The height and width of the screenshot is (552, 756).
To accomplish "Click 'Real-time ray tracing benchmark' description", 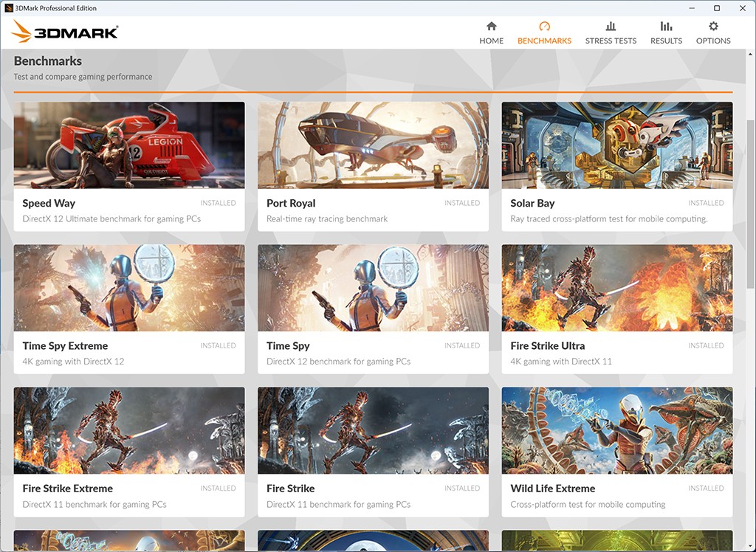I will tap(327, 219).
